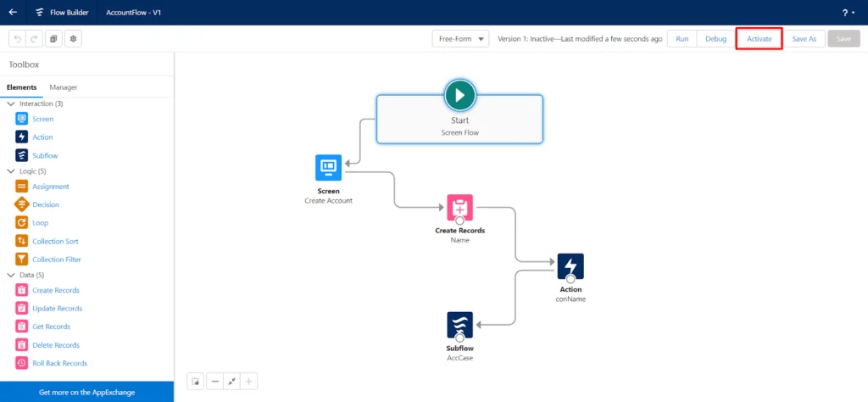
Task: Select the Create Records node on canvas
Action: pos(459,208)
